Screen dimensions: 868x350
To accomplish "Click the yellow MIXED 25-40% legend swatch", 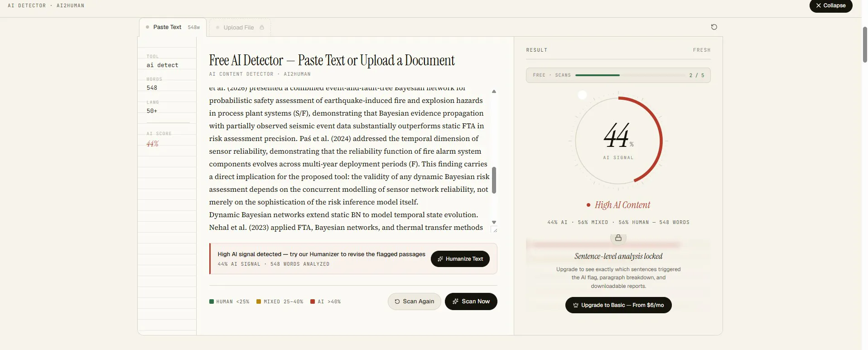I will tap(259, 301).
